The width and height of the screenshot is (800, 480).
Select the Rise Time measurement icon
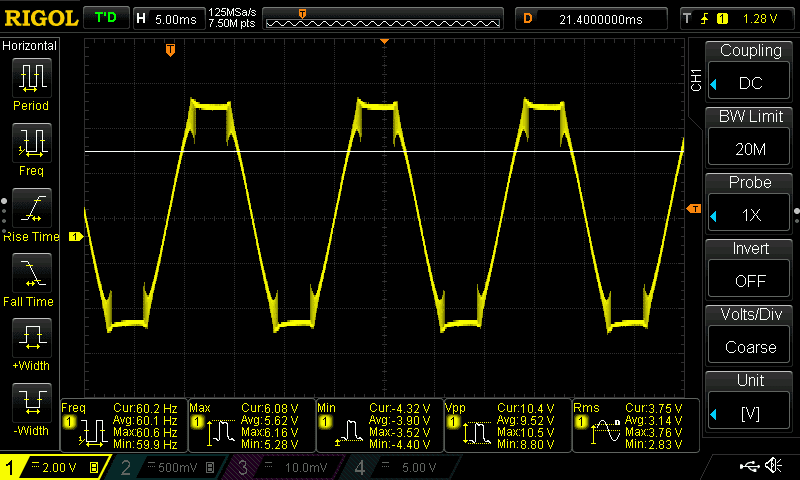[32, 208]
